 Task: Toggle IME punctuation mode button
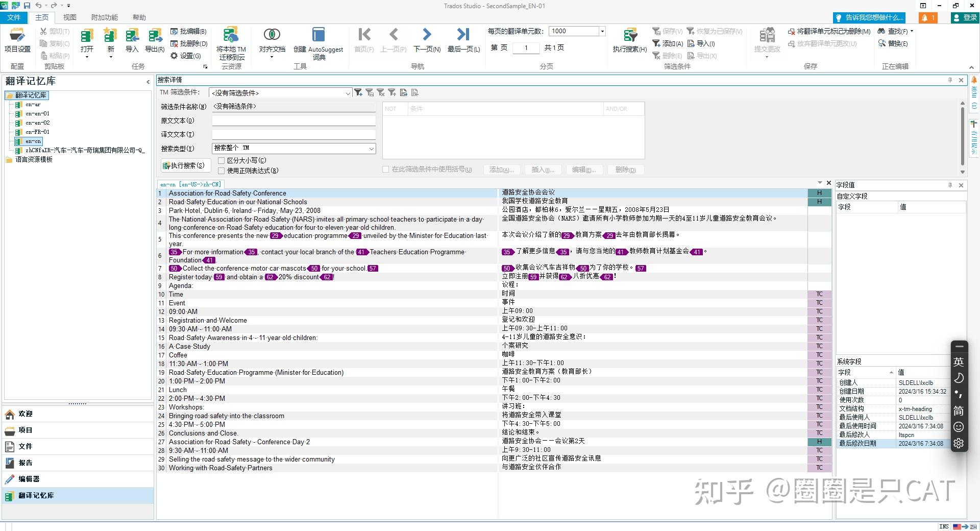tap(959, 394)
